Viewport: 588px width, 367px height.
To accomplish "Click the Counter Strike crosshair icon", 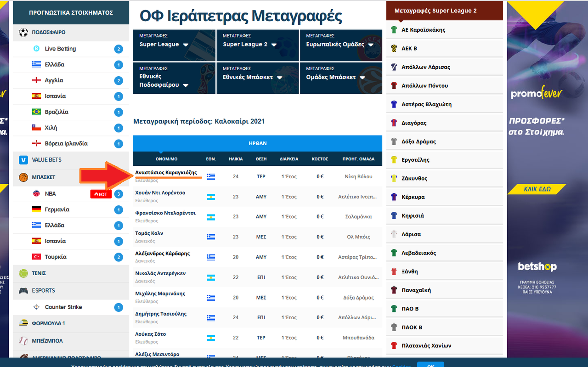I will click(36, 307).
